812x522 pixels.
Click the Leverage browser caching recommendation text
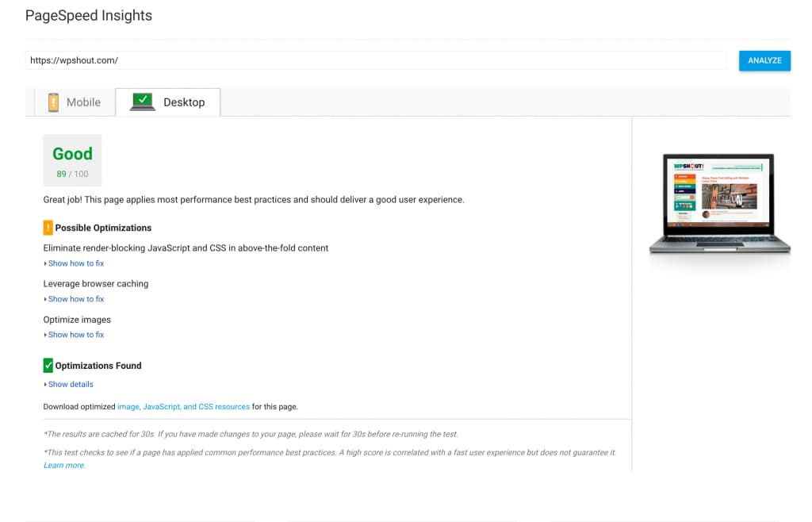pos(95,283)
